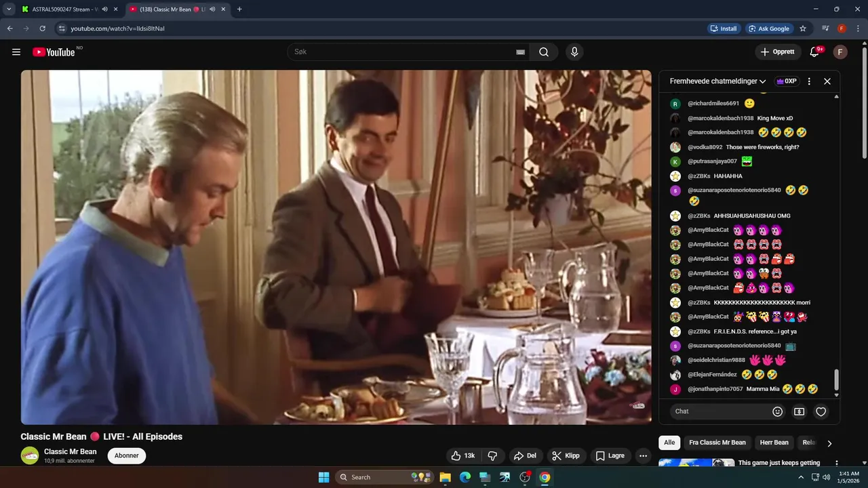Viewport: 868px width, 488px height.
Task: Click the live chat scrollbar thumb
Action: click(x=837, y=380)
